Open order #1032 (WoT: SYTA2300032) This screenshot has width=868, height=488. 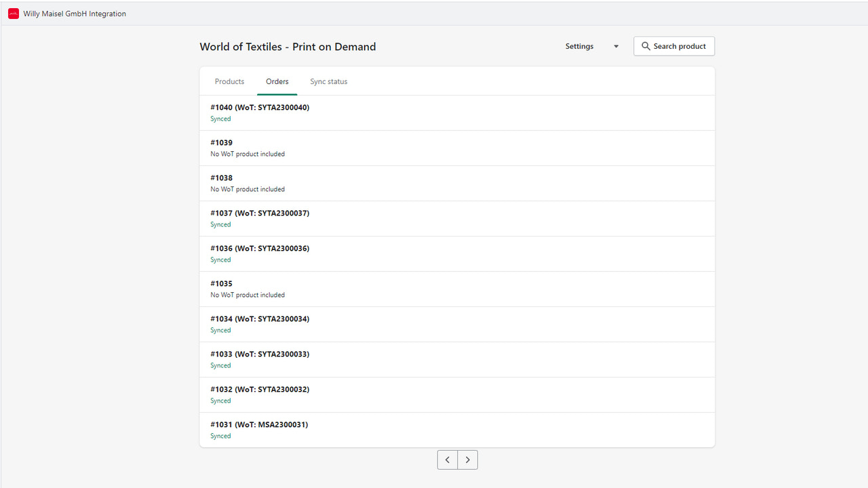457,395
